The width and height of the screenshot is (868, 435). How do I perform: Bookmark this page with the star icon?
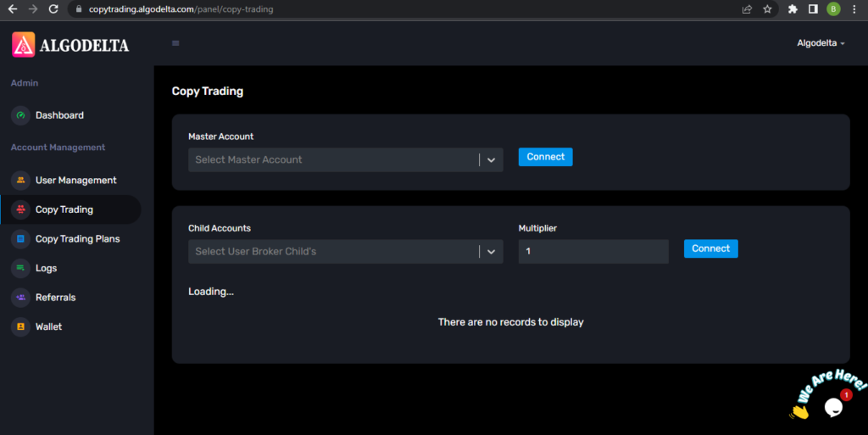[767, 8]
